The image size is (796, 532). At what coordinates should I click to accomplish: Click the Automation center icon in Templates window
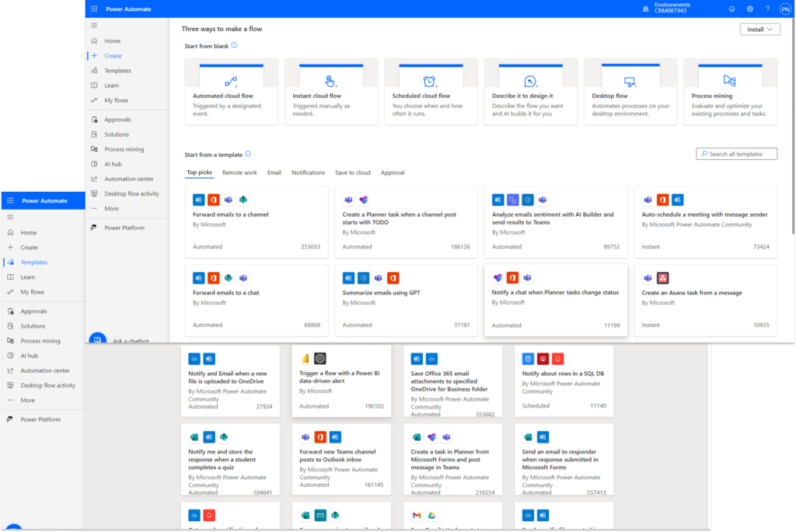(x=10, y=370)
